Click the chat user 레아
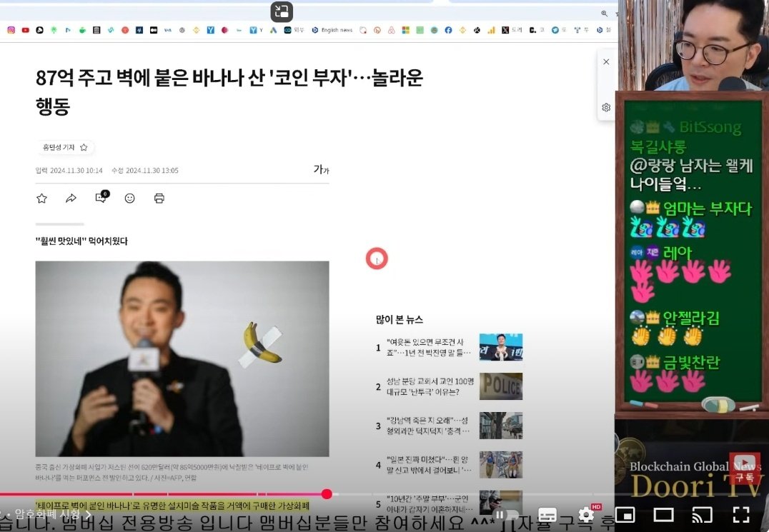Screen dimensions: 769x532 point(678,253)
